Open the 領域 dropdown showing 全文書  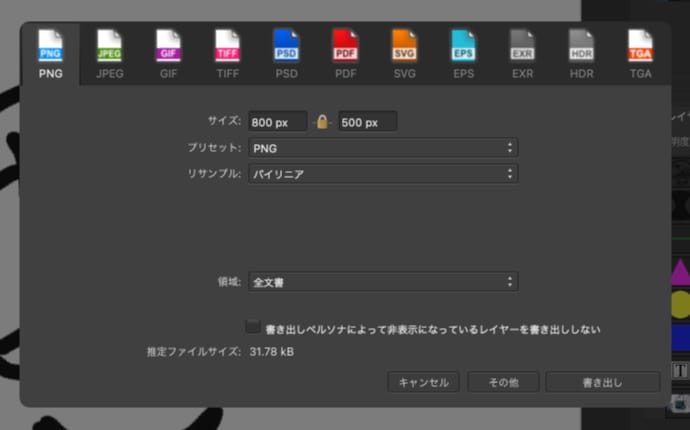point(382,282)
